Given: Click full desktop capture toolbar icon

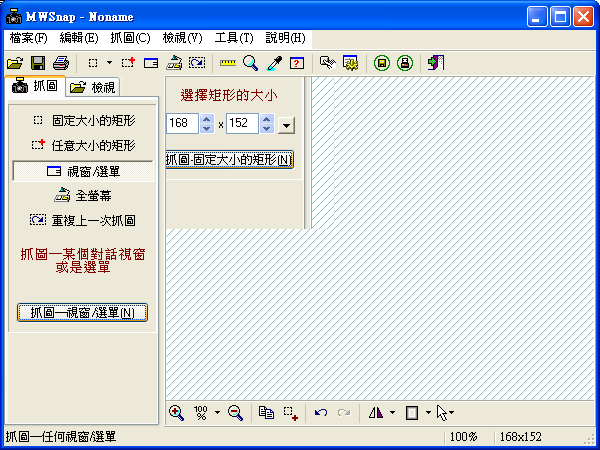Looking at the screenshot, I should pyautogui.click(x=174, y=63).
